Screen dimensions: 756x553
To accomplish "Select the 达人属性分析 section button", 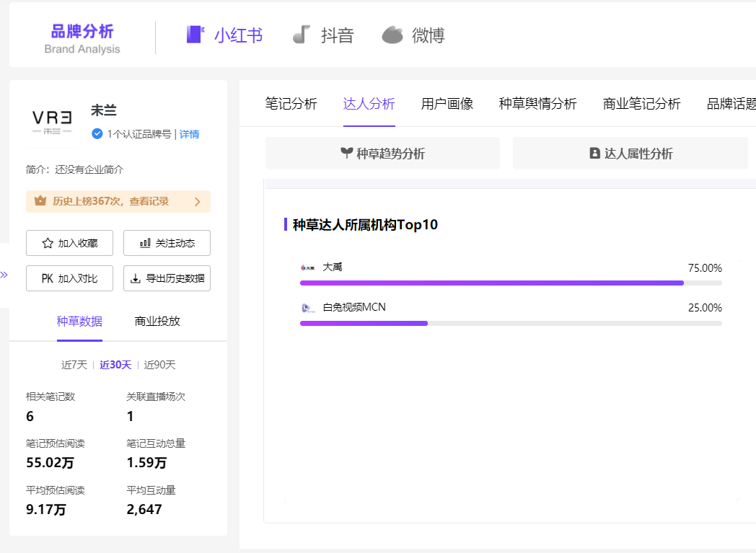I will (630, 153).
